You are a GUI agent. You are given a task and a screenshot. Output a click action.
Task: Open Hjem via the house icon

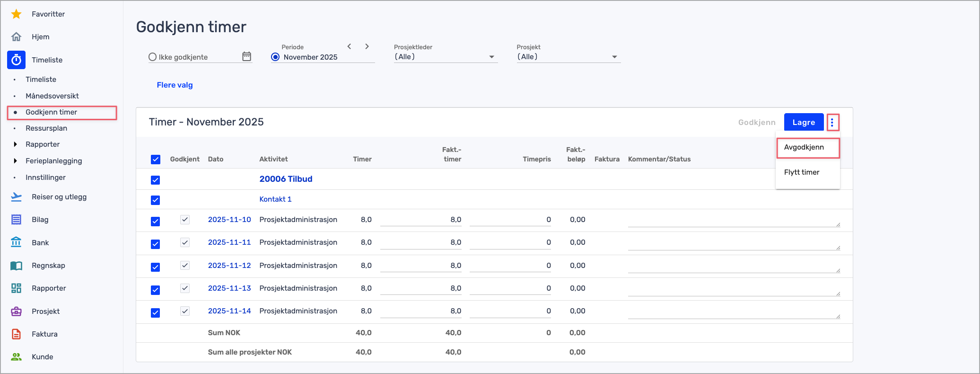[x=17, y=37]
